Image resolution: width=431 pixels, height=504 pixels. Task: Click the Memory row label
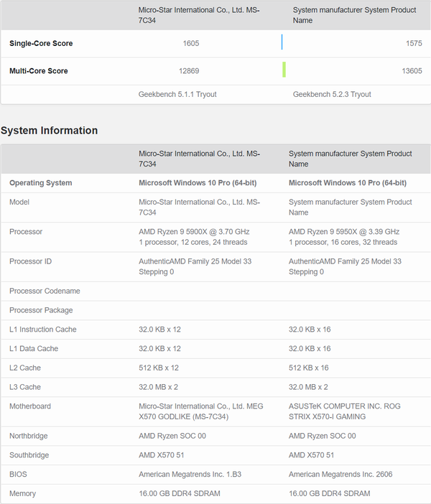click(x=22, y=494)
